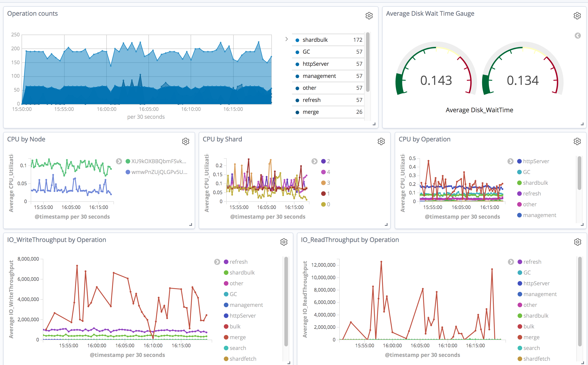This screenshot has height=365, width=588.
Task: Select the httpServer entry in Operation counts legend
Action: (x=316, y=64)
